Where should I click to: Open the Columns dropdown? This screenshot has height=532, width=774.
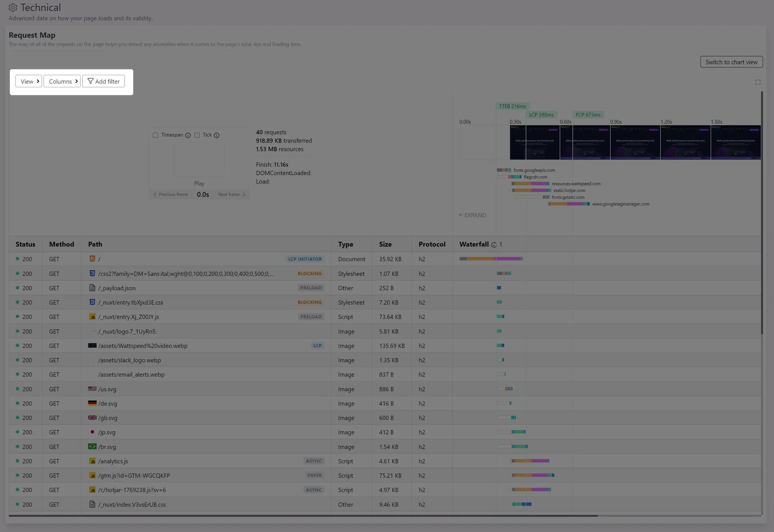[x=62, y=81]
